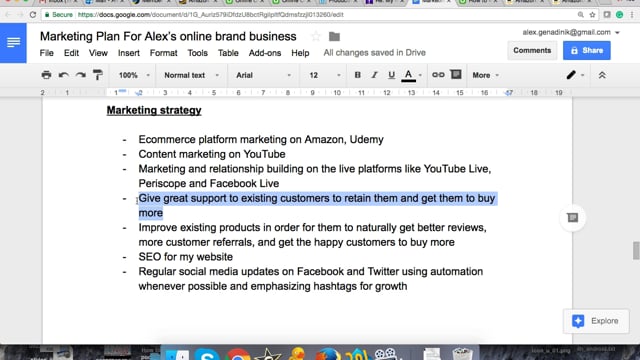Click the Comments button
Viewport: 640px width, 360px height.
(x=532, y=51)
